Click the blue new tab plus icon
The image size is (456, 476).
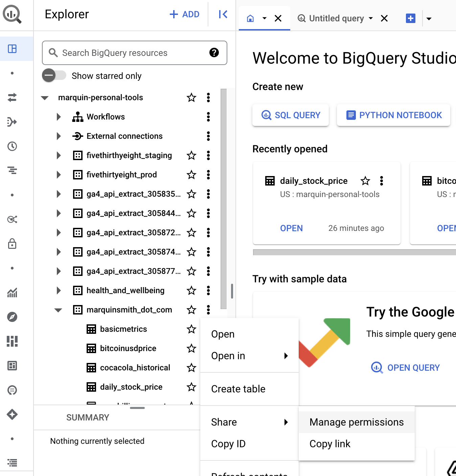411,18
